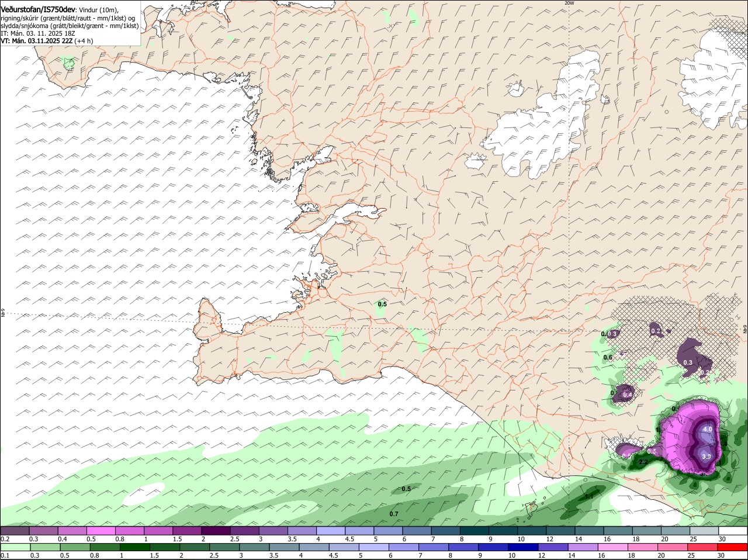The height and width of the screenshot is (560, 748).
Task: Click the 0.4 label in the snow legend
Action: tap(62, 538)
